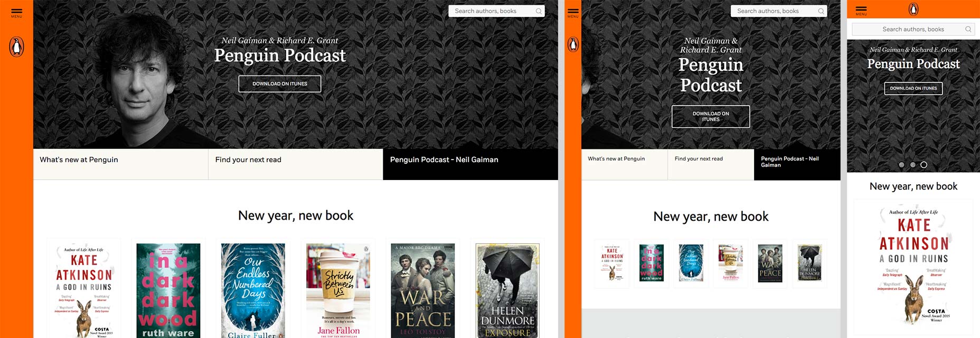Open Helen Dunmore thumbnail in tablet view

click(x=809, y=263)
